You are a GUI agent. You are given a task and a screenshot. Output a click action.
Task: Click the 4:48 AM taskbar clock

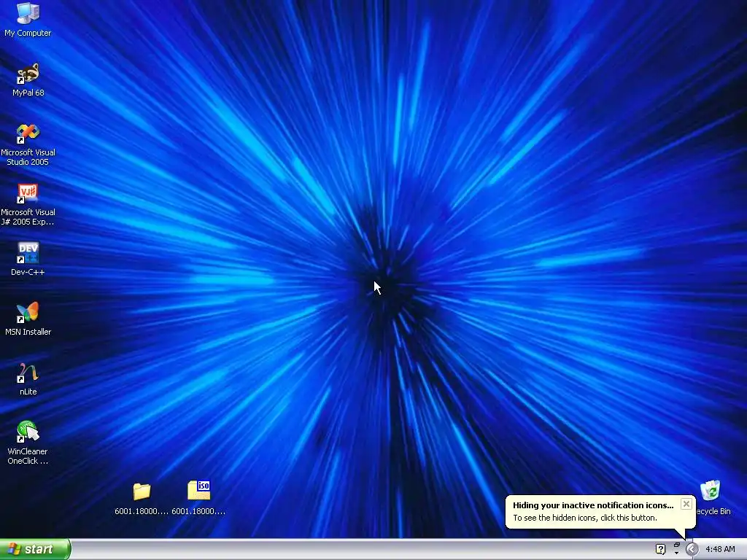[x=720, y=550]
